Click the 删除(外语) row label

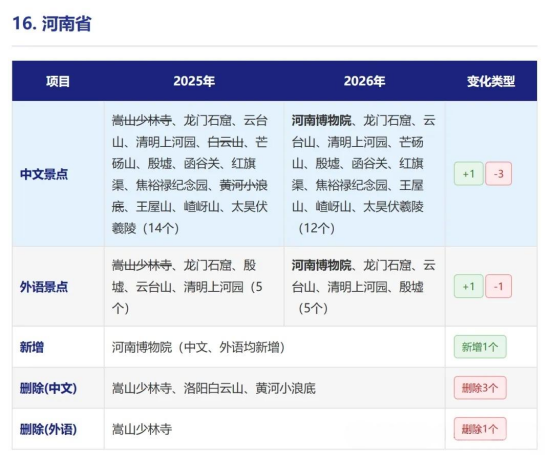coord(48,429)
